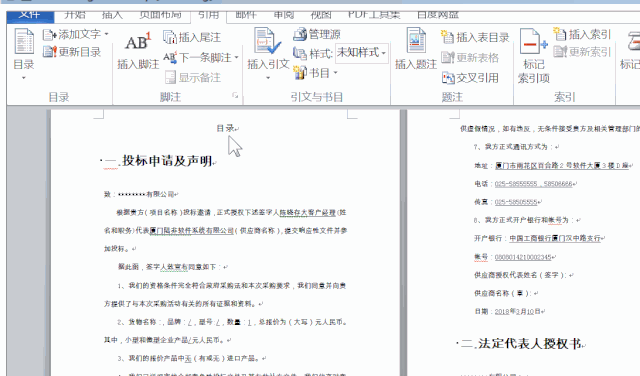Open 交叉引用 cross-reference
This screenshot has width=640, height=376.
(470, 78)
